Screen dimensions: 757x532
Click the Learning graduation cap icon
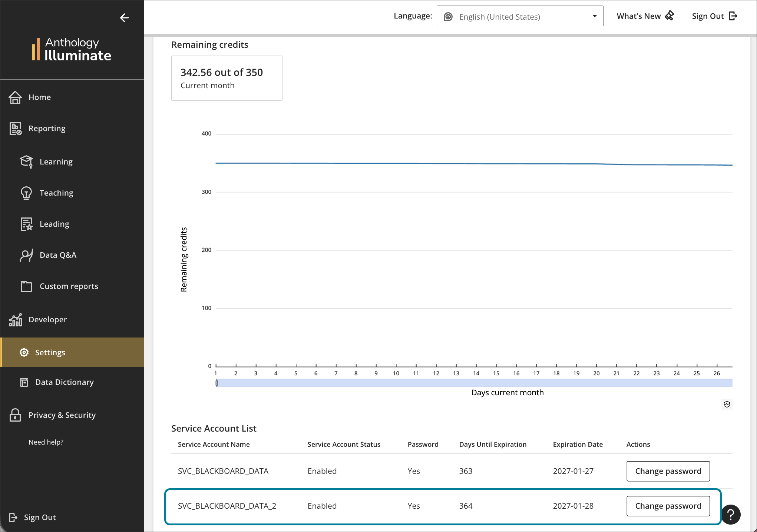(26, 162)
